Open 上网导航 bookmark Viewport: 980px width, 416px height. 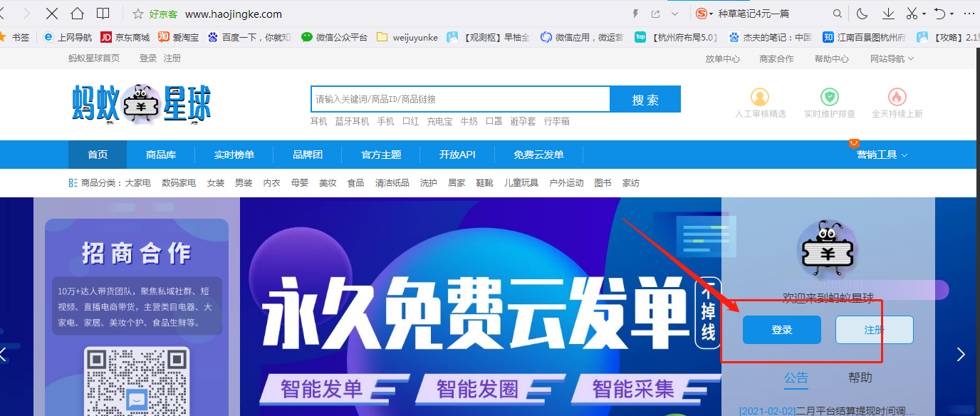68,37
